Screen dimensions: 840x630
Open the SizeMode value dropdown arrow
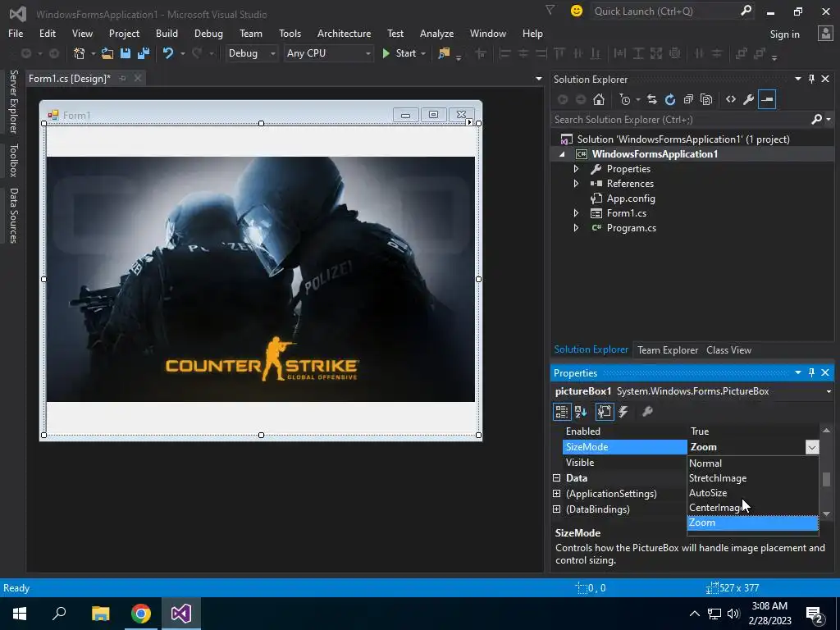pos(812,447)
